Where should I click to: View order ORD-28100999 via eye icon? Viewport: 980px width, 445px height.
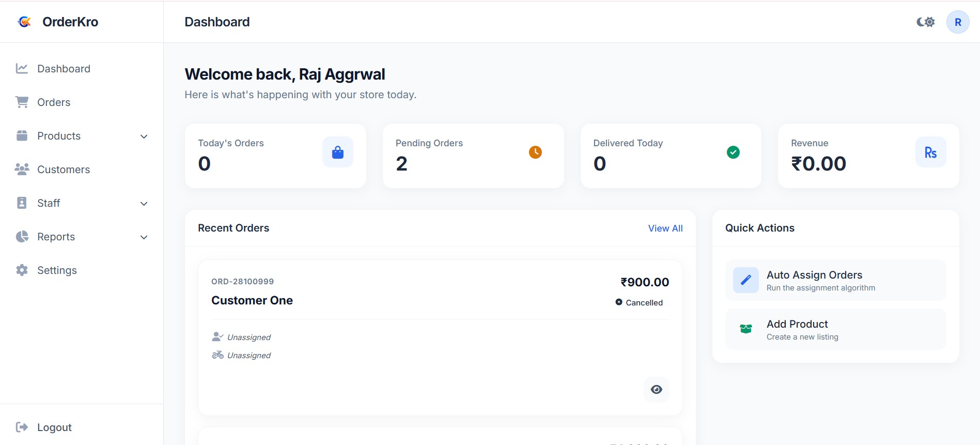657,390
